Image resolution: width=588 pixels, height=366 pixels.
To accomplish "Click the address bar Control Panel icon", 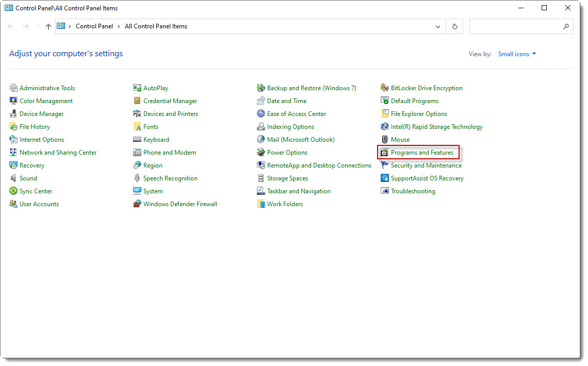I will pyautogui.click(x=61, y=26).
